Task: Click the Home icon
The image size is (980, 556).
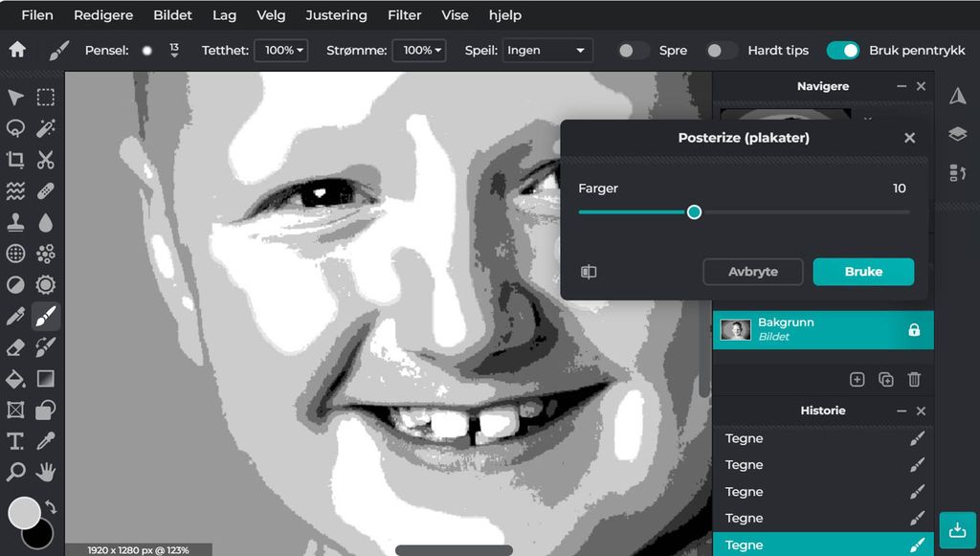Action: coord(17,50)
